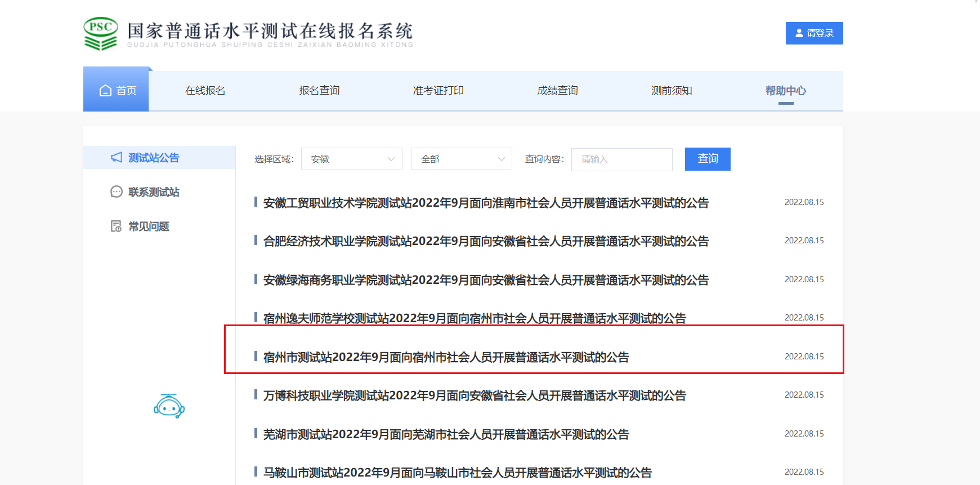Viewport: 980px width, 485px height.
Task: Click the robot assistant icon
Action: (169, 406)
